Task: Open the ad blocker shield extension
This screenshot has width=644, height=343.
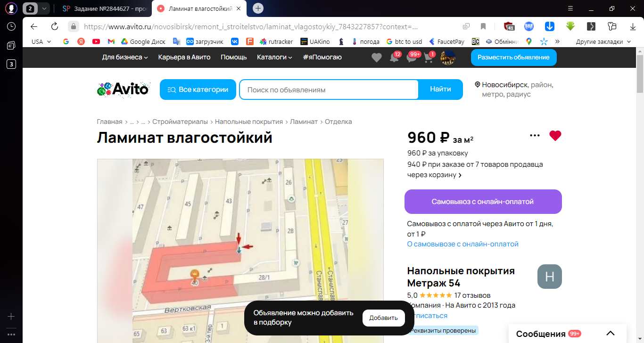Action: click(x=509, y=26)
